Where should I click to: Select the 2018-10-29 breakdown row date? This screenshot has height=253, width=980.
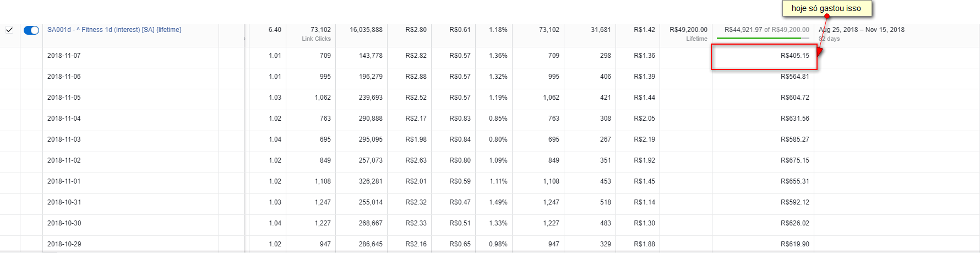pyautogui.click(x=64, y=244)
